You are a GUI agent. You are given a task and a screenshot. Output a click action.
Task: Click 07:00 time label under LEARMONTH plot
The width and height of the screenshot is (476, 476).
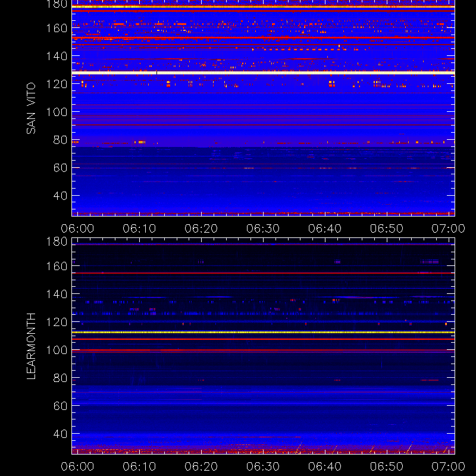(x=449, y=466)
